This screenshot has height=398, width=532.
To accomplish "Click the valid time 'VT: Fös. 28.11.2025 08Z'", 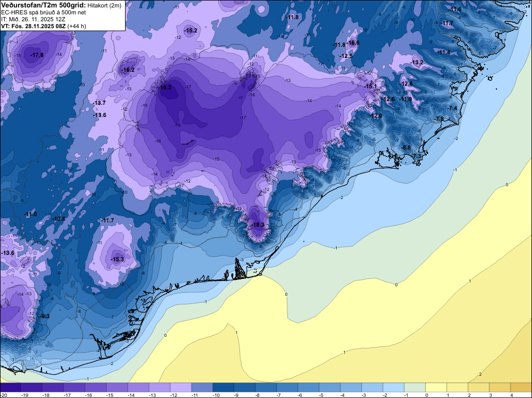I will pos(34,26).
